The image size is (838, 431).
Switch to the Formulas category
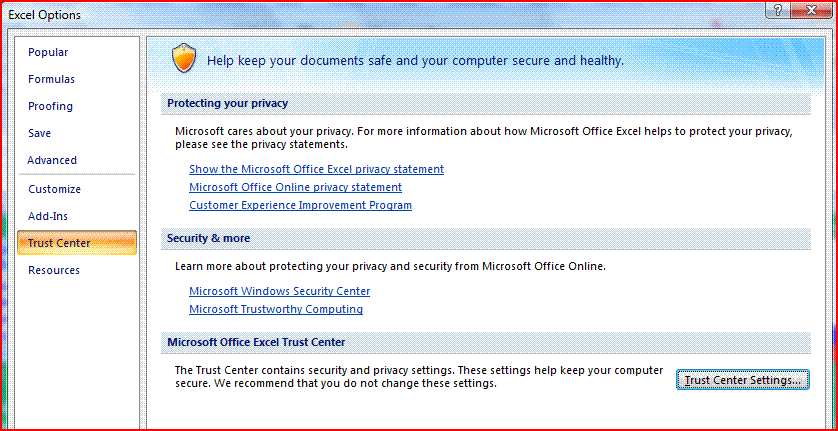pyautogui.click(x=52, y=79)
